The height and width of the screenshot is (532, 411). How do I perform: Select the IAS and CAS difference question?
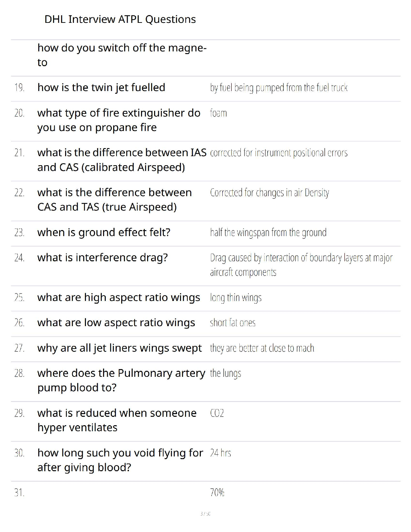(122, 160)
